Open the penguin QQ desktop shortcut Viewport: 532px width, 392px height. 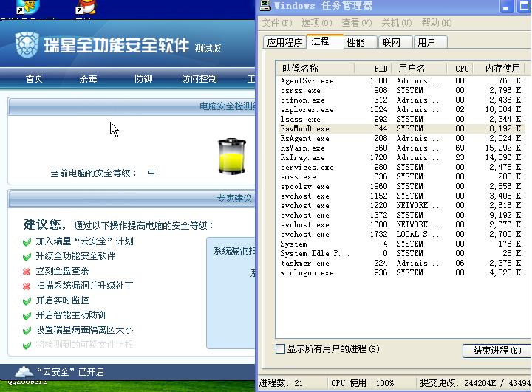(86, 7)
